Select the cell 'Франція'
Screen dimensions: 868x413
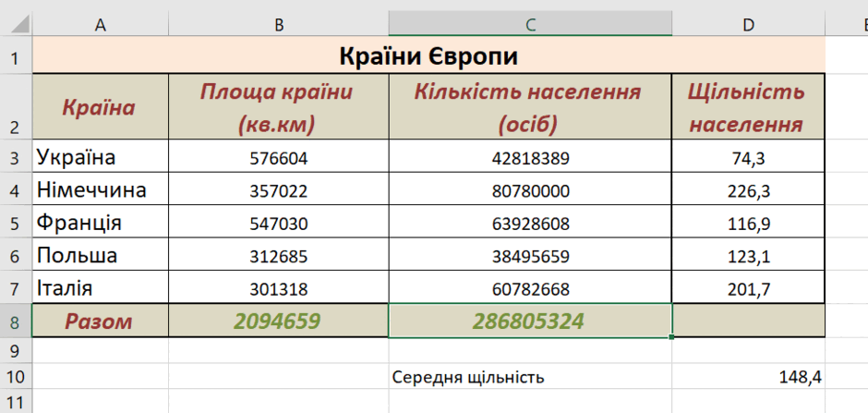tap(101, 223)
